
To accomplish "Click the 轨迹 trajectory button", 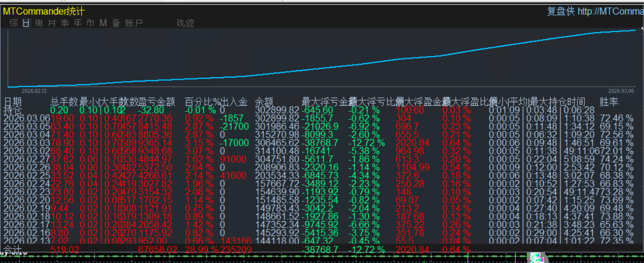I will (185, 23).
